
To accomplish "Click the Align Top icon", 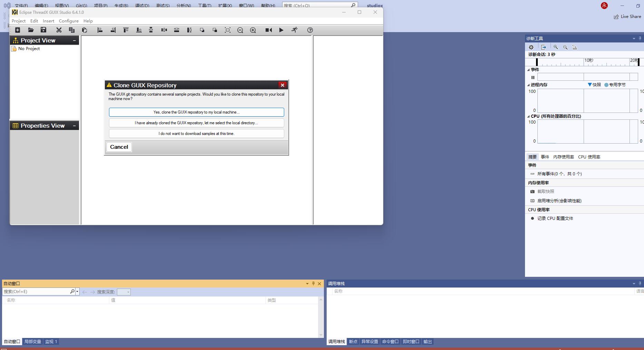I will click(126, 30).
